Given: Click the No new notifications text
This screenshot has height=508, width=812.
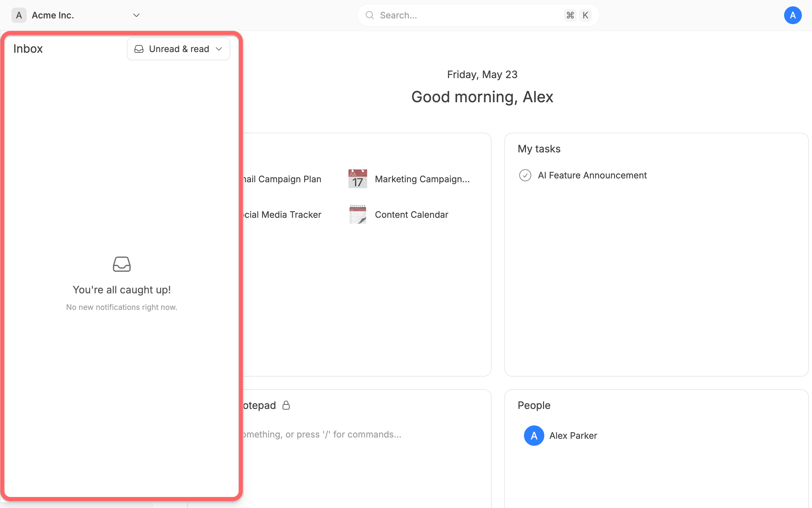Looking at the screenshot, I should [122, 307].
